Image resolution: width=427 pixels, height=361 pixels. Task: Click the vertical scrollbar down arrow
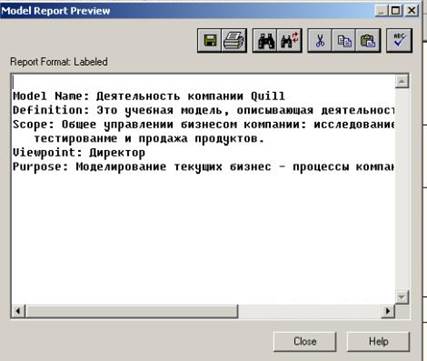[x=402, y=297]
